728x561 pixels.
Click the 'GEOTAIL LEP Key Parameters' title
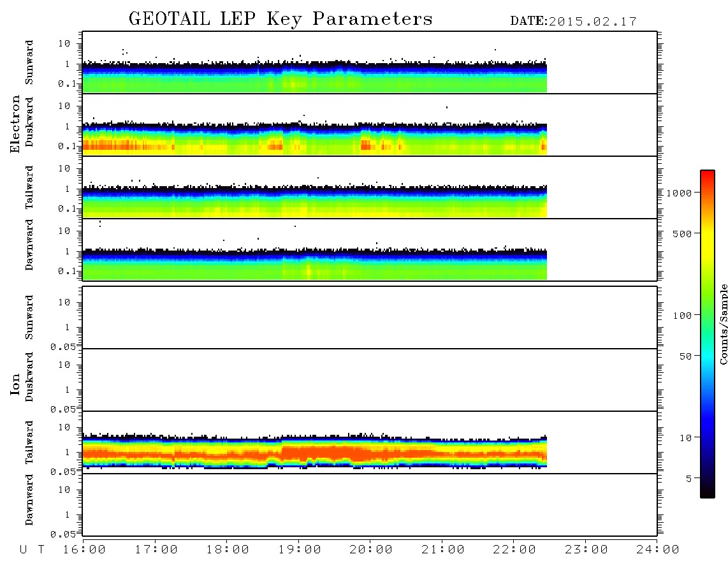[280, 20]
